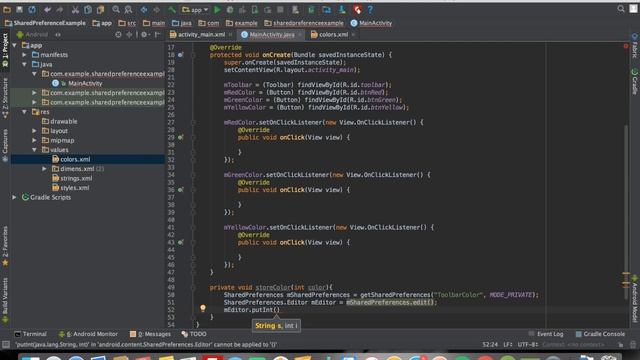The image size is (640, 360).
Task: Collapse the app module tree node
Action: tap(15, 45)
